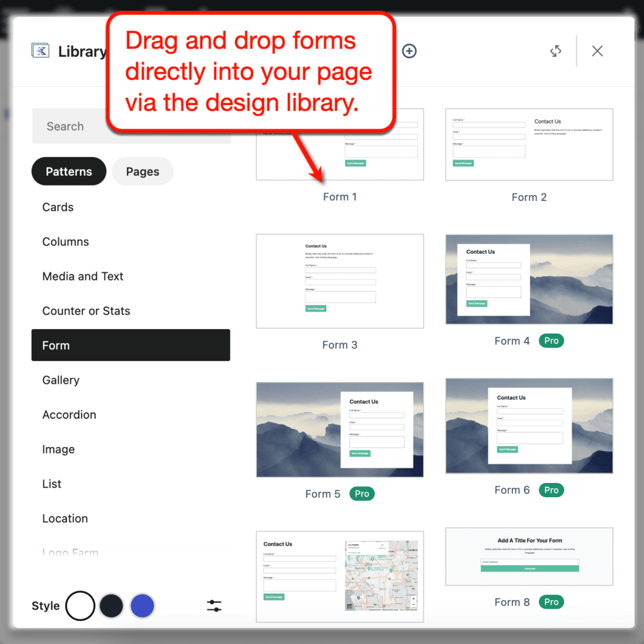
Task: Switch to the Patterns tab
Action: tap(68, 171)
